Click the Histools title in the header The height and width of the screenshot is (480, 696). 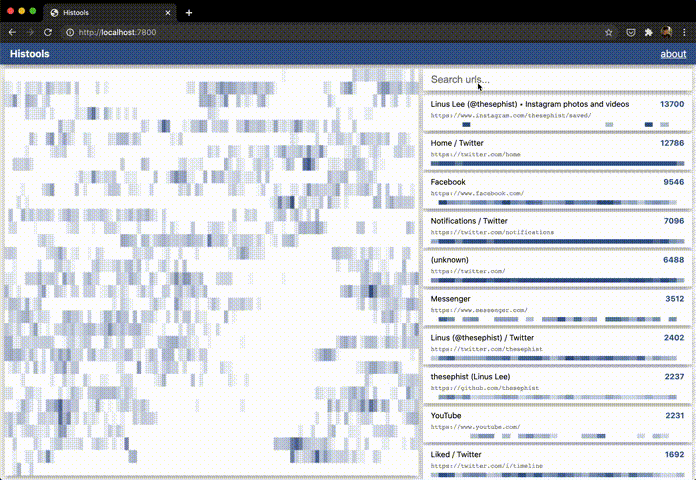click(29, 54)
